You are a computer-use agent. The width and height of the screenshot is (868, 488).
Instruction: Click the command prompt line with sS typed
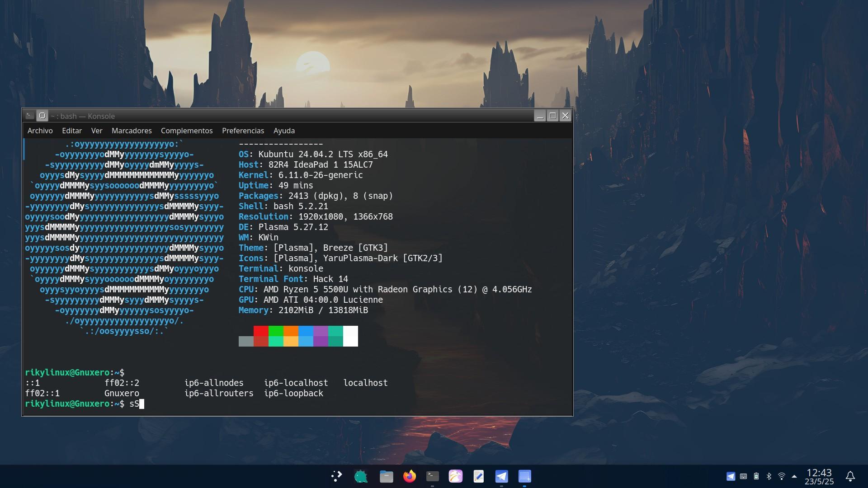(x=84, y=404)
